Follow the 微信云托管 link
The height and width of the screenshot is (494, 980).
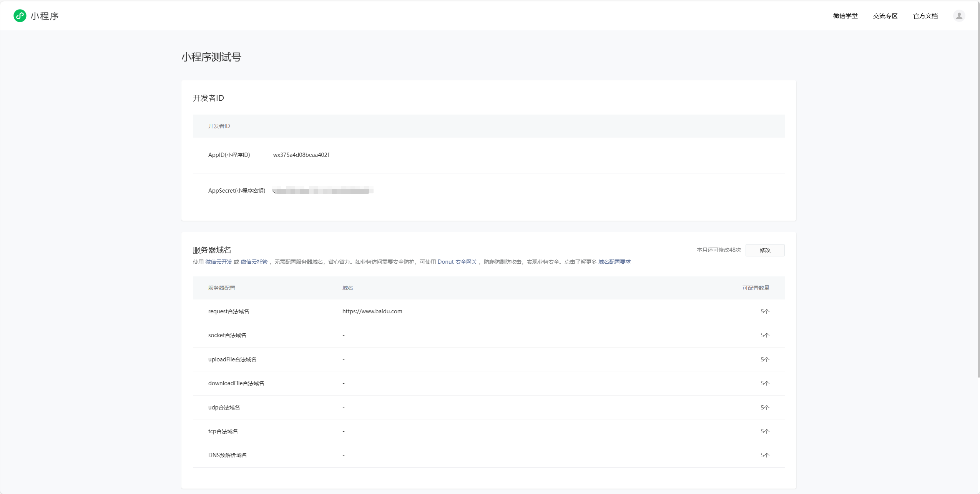click(254, 262)
